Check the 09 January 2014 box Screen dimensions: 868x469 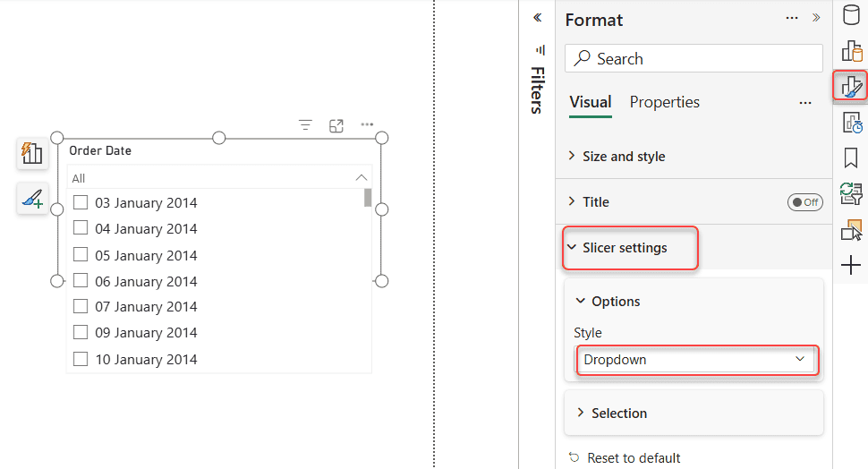(81, 332)
